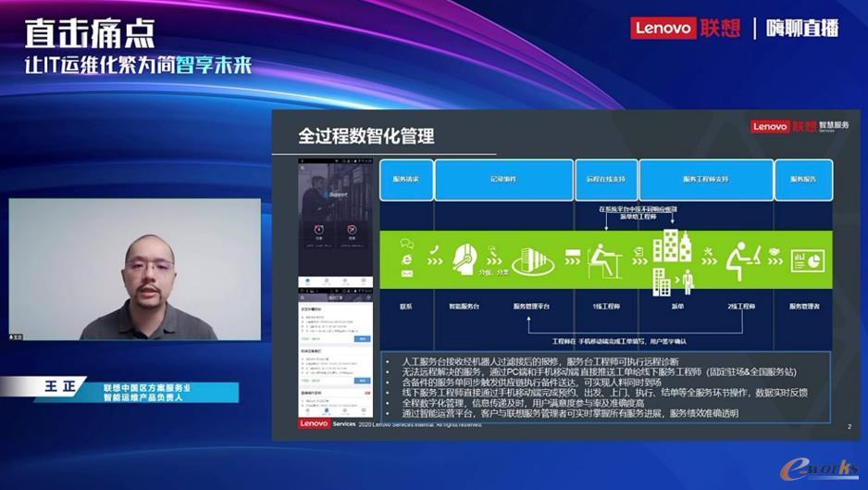Image resolution: width=868 pixels, height=490 pixels.
Task: Select the 服务报告 blue stage box
Action: click(x=803, y=180)
